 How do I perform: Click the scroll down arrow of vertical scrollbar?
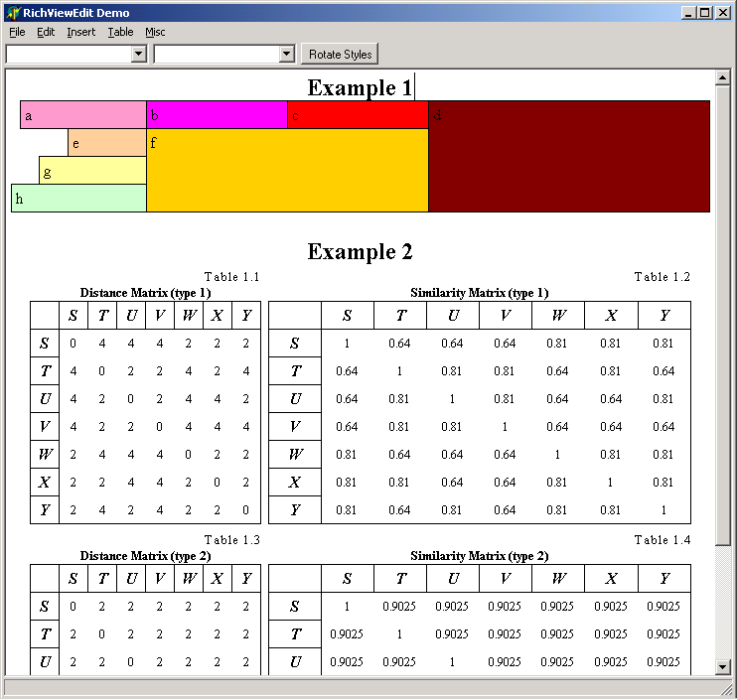pos(723,667)
